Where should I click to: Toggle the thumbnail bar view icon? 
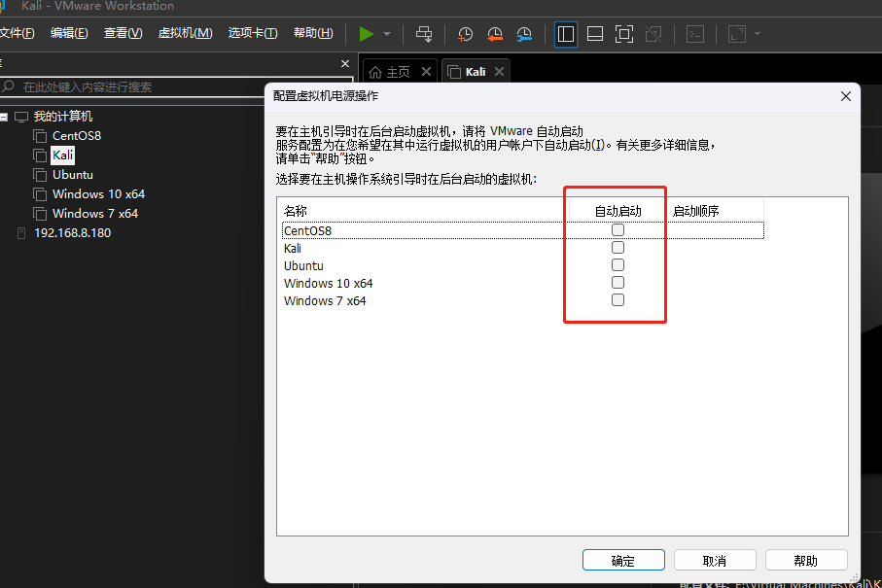(x=595, y=34)
